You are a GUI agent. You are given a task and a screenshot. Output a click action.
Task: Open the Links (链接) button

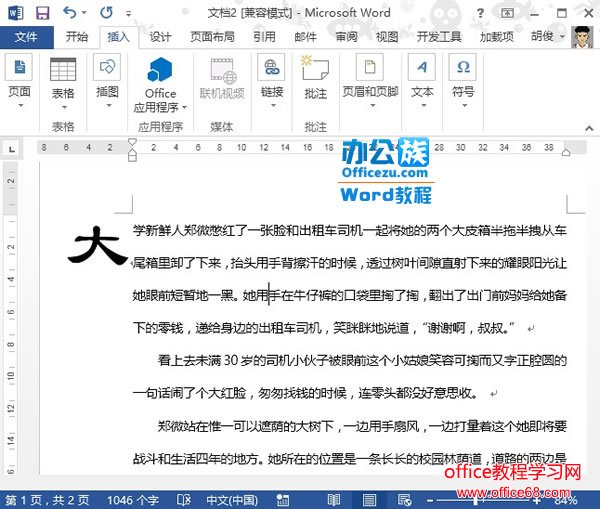tap(272, 80)
